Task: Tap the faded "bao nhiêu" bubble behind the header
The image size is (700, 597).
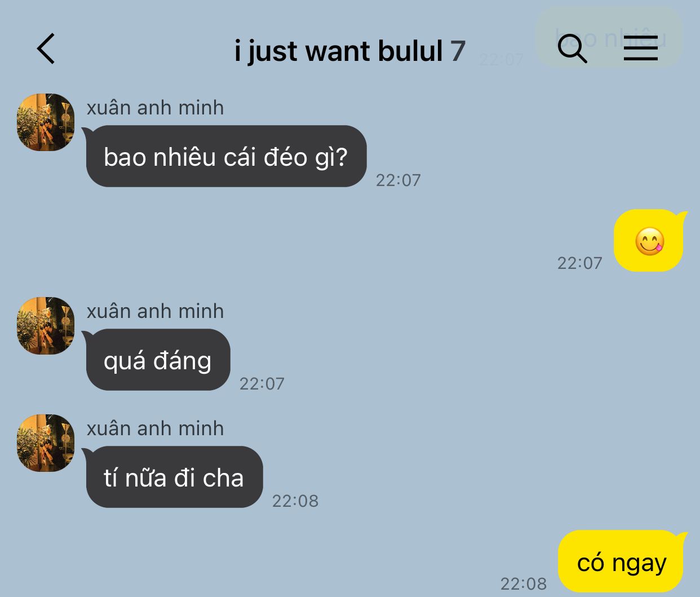Action: [x=609, y=37]
